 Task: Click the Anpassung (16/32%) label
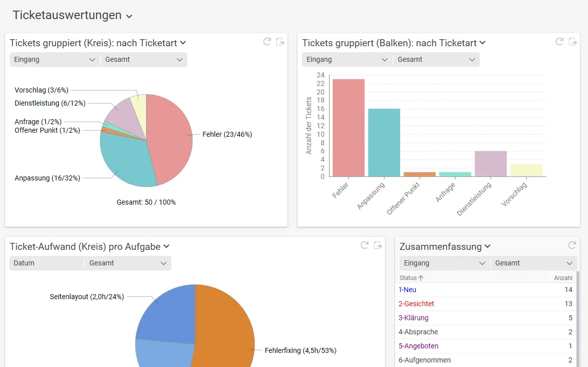47,178
